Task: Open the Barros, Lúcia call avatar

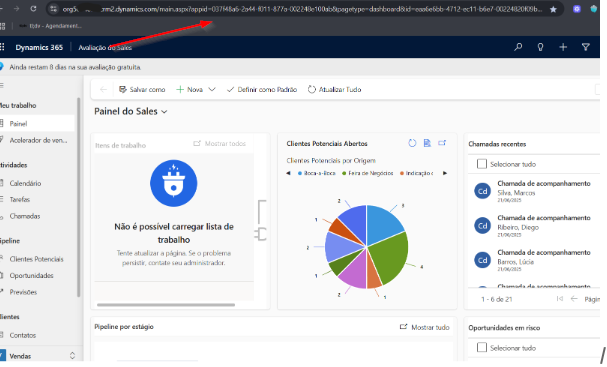Action: [x=482, y=260]
